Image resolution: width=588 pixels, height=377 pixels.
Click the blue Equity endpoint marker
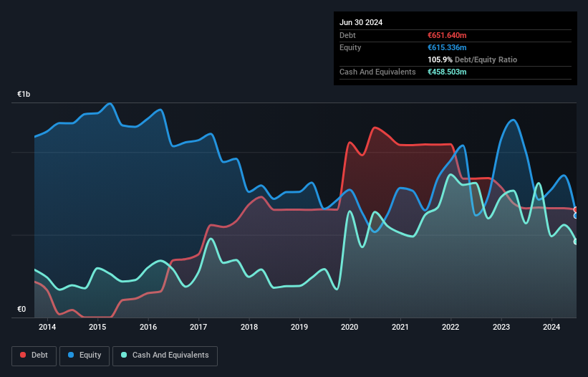point(577,216)
